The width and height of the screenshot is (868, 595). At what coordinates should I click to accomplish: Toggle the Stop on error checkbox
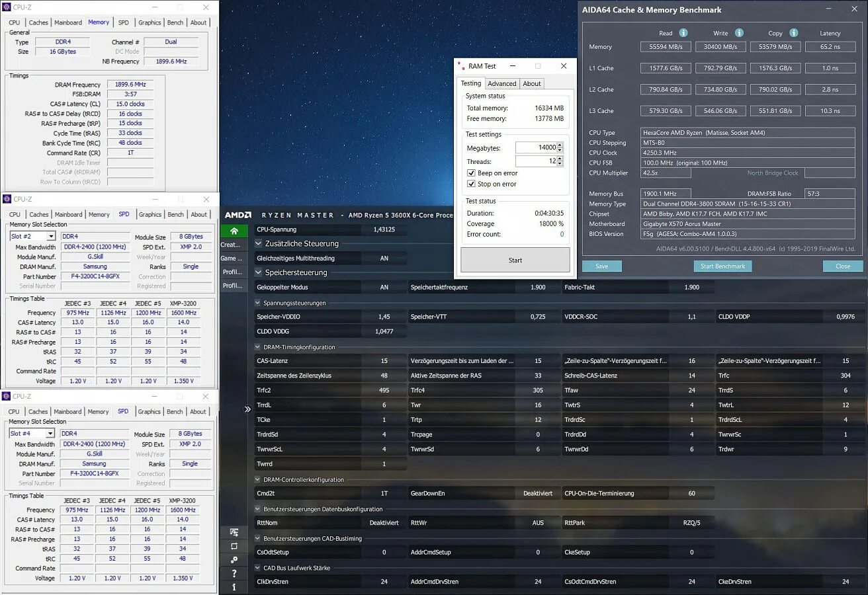472,184
